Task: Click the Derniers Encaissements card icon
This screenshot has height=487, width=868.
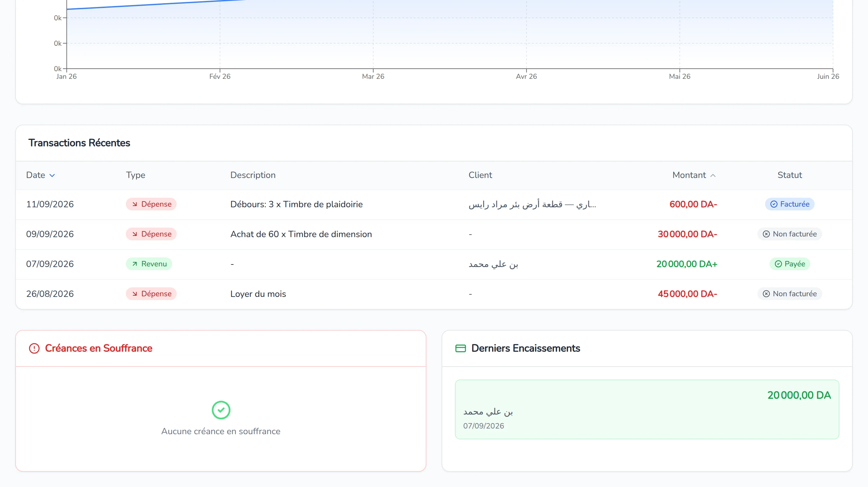Action: [461, 348]
